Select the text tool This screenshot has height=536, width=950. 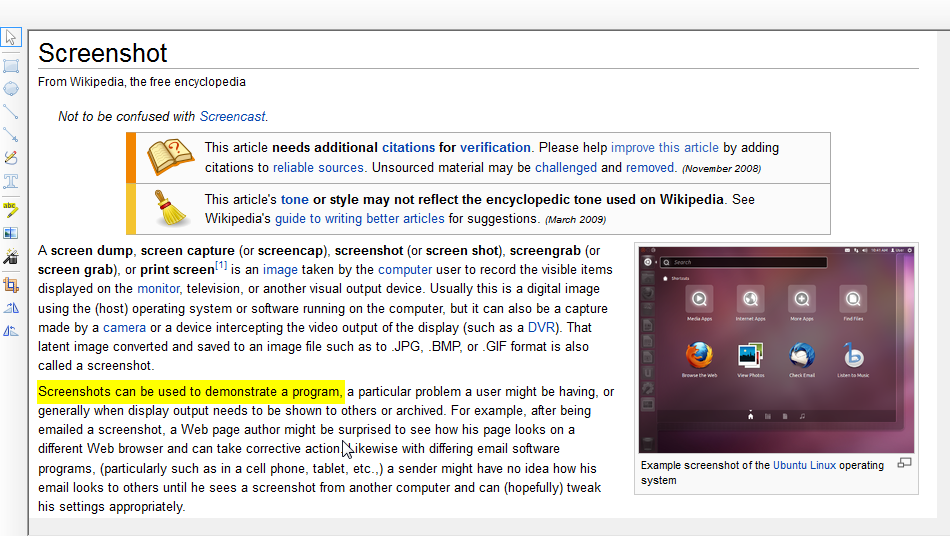[11, 181]
